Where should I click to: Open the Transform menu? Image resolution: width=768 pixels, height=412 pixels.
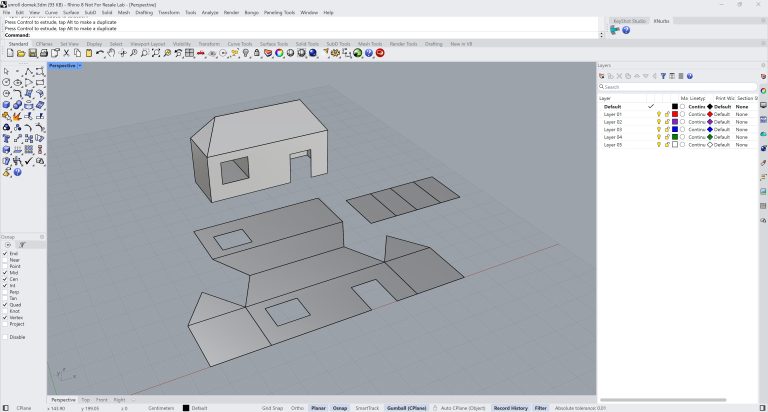click(169, 12)
